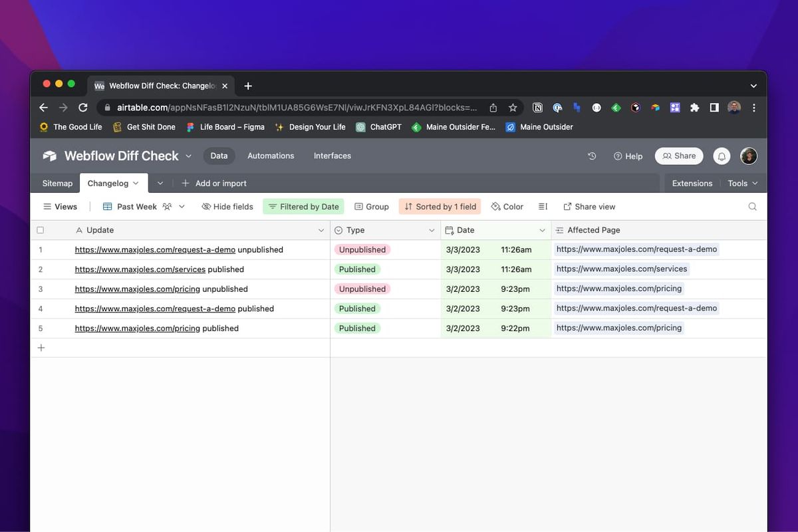Viewport: 798px width, 532px height.
Task: Switch to Interfaces tab
Action: (x=332, y=156)
